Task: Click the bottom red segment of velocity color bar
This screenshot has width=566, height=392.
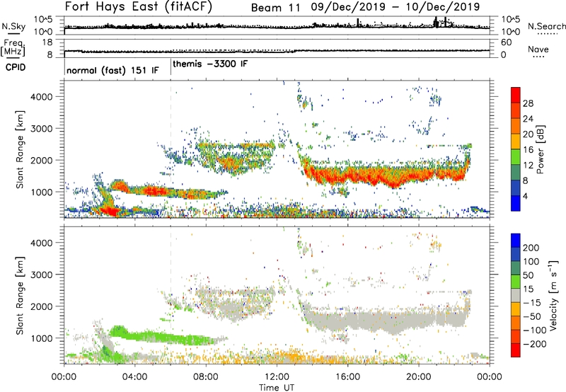Action: pos(516,350)
